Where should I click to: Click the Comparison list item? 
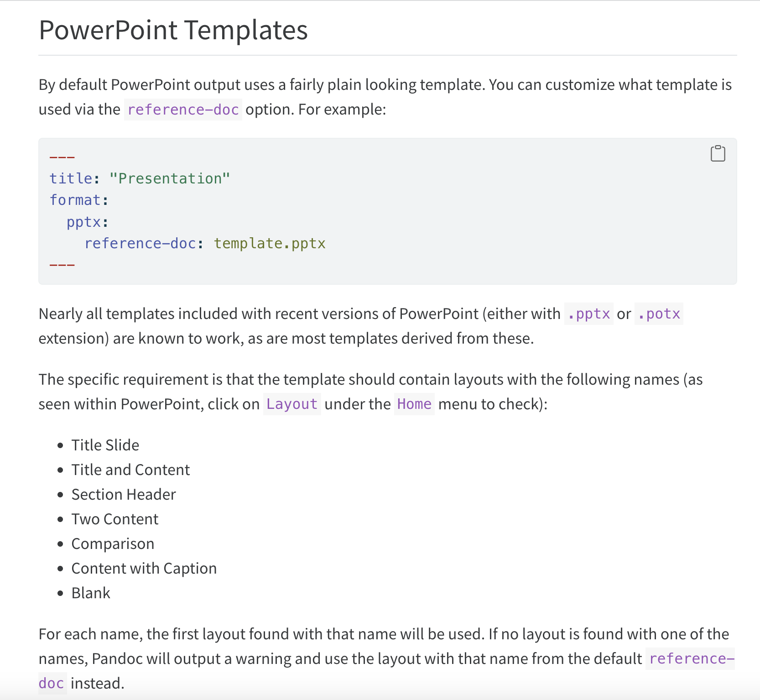coord(113,543)
